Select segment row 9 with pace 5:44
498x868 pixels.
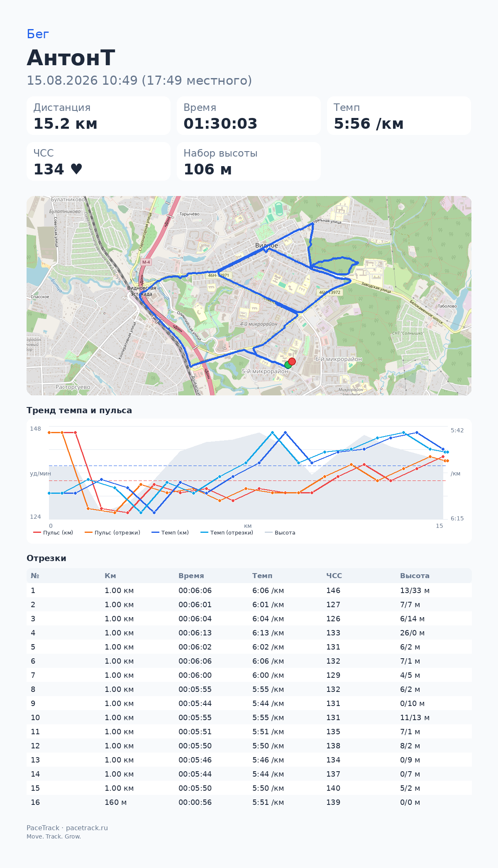click(x=249, y=704)
